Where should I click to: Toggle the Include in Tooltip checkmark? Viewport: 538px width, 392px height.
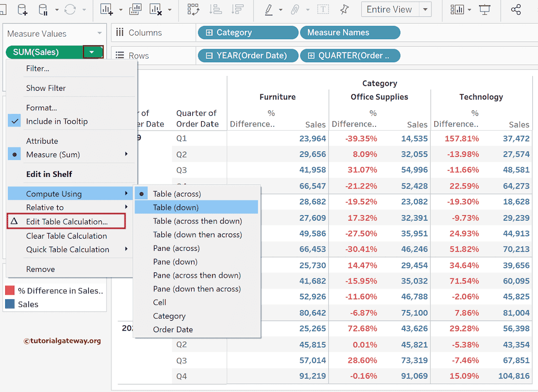point(15,121)
